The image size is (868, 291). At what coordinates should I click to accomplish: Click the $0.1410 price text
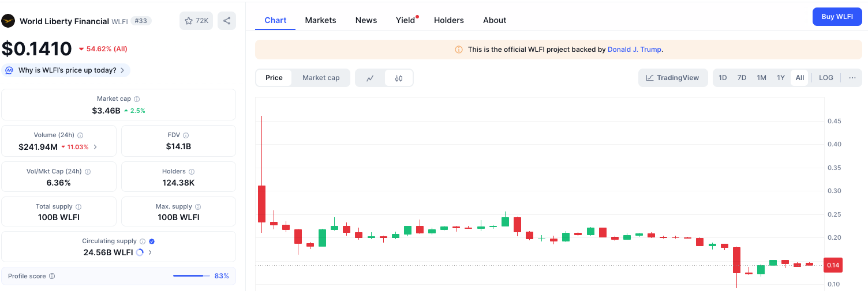tap(37, 49)
